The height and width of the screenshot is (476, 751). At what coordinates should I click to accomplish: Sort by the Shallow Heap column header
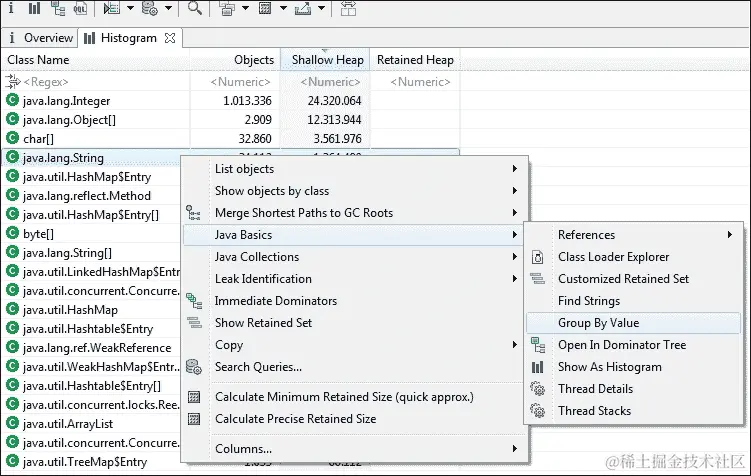pyautogui.click(x=325, y=60)
